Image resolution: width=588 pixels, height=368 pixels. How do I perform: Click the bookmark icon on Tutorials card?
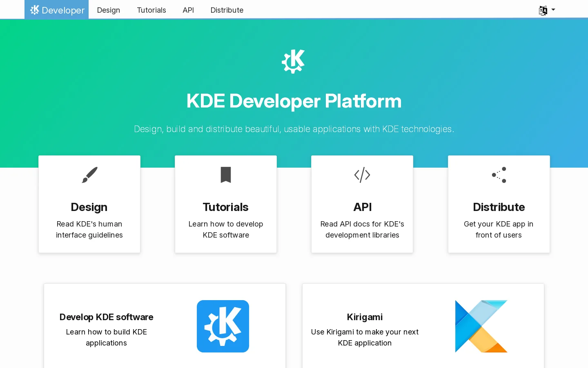click(226, 175)
